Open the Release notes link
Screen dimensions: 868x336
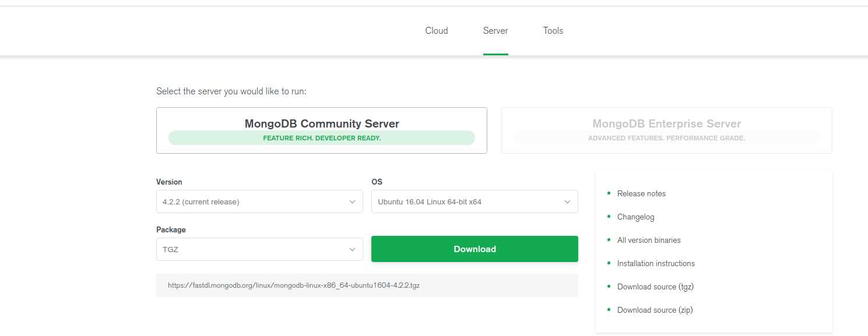(641, 193)
